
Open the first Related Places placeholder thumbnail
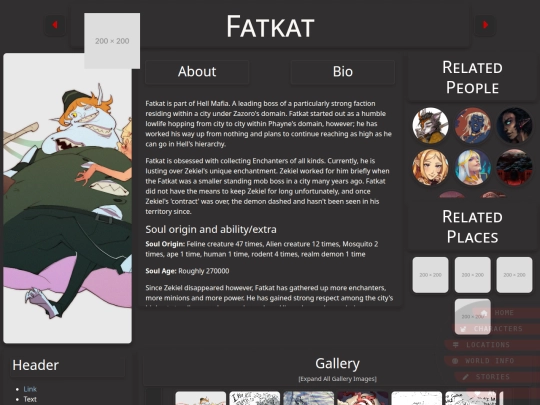(x=430, y=275)
